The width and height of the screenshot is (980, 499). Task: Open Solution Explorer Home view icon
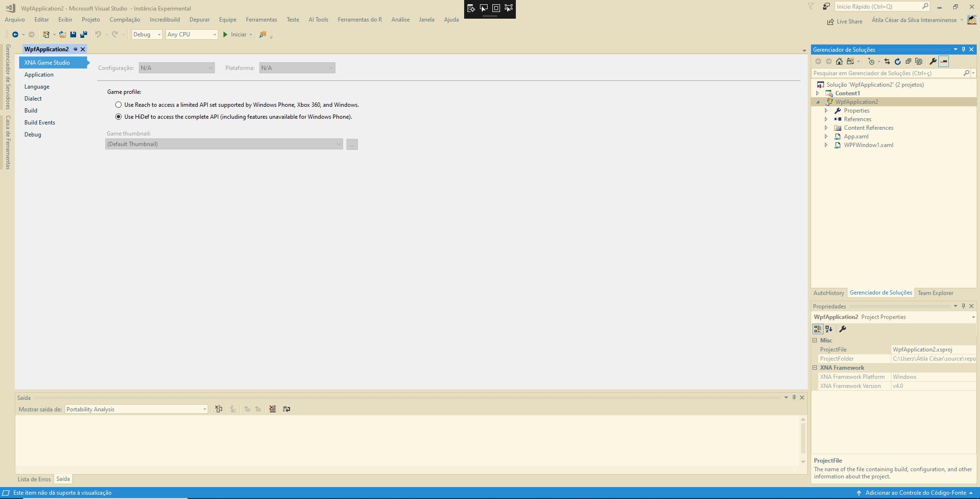coord(839,61)
